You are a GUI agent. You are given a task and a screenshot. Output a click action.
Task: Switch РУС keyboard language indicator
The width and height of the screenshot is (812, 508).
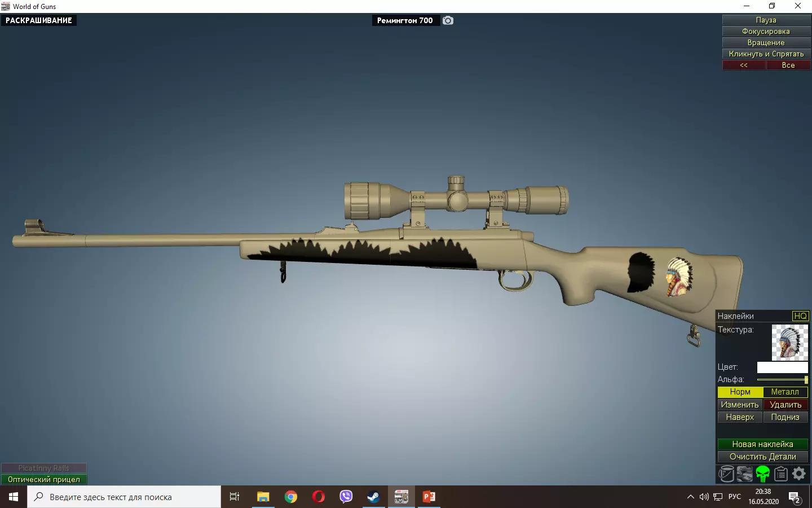coord(735,497)
